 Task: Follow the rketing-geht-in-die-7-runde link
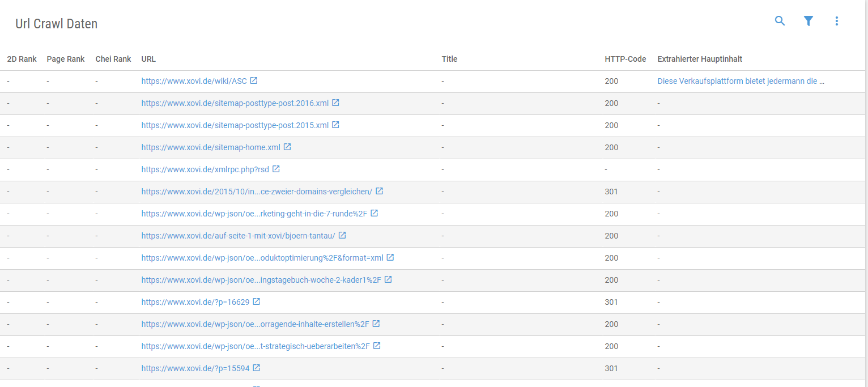pos(254,214)
